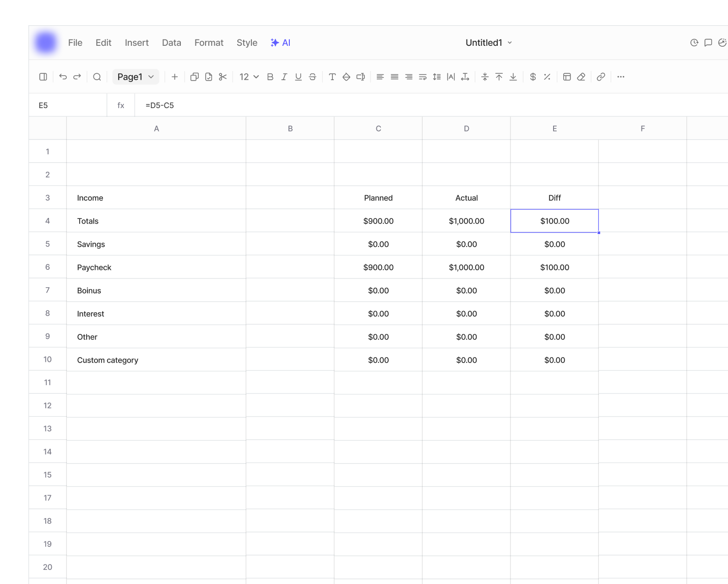Image resolution: width=728 pixels, height=584 pixels.
Task: Redo the last action
Action: (77, 77)
